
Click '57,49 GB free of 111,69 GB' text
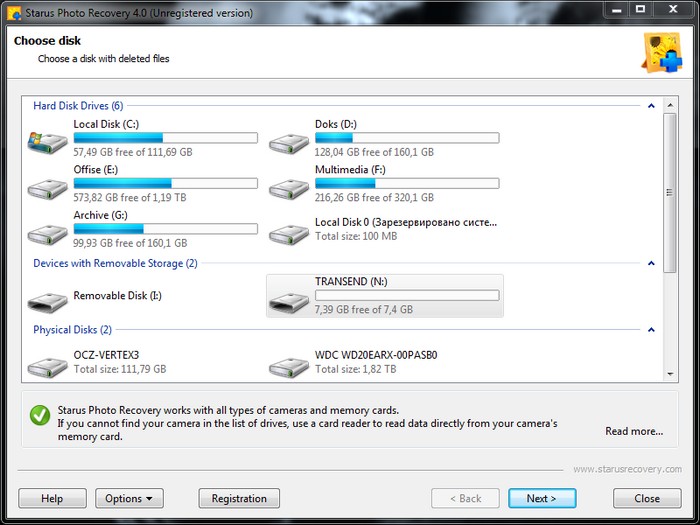133,152
